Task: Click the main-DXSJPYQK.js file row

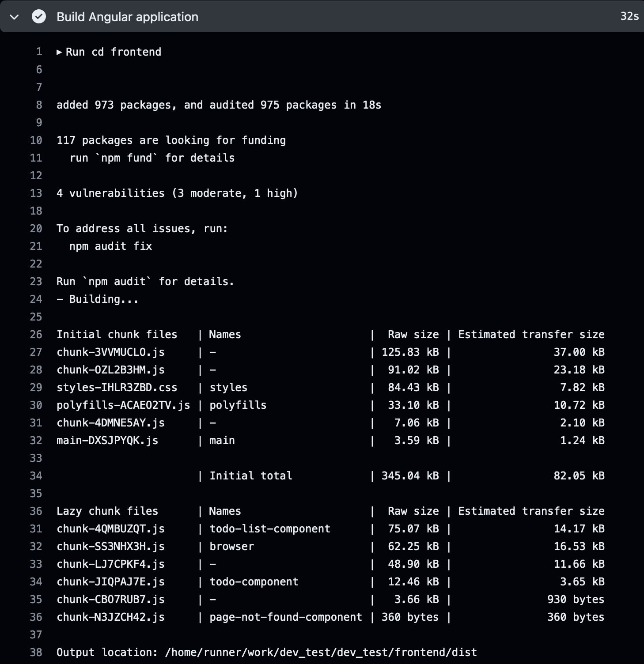Action: click(107, 441)
